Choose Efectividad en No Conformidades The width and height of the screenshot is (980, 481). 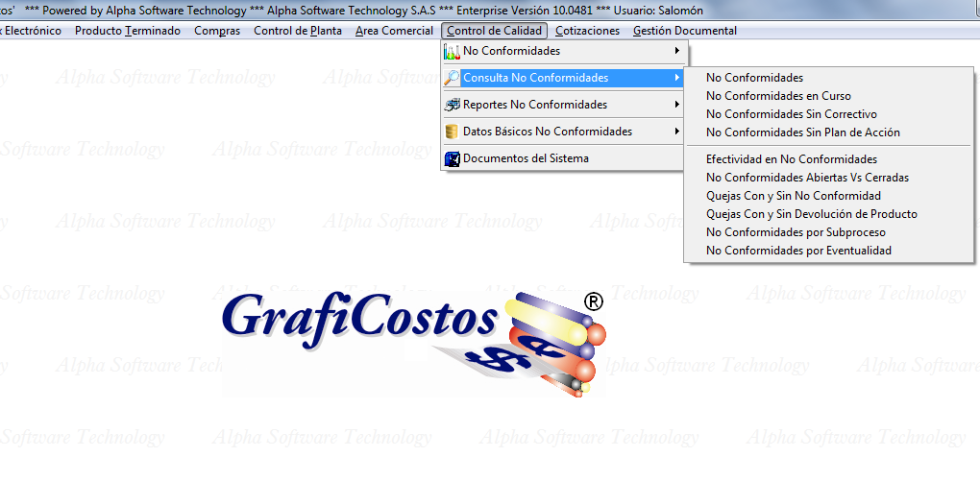(x=791, y=159)
